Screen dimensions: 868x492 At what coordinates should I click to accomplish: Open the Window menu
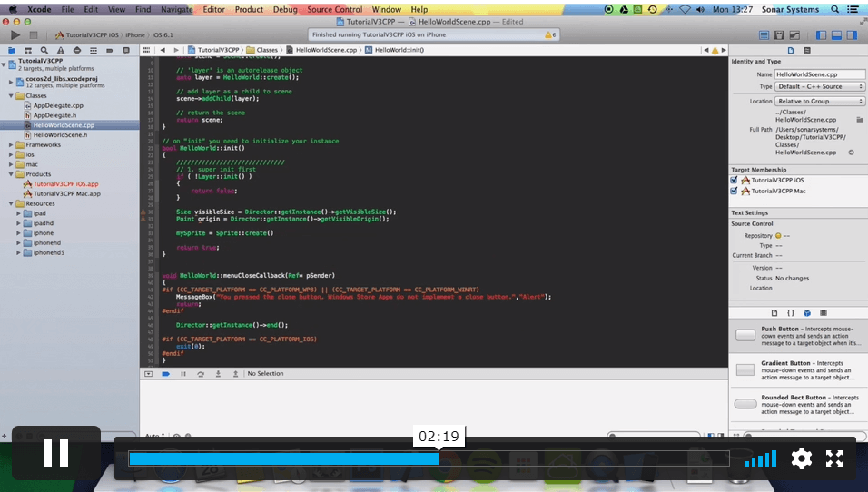click(387, 9)
